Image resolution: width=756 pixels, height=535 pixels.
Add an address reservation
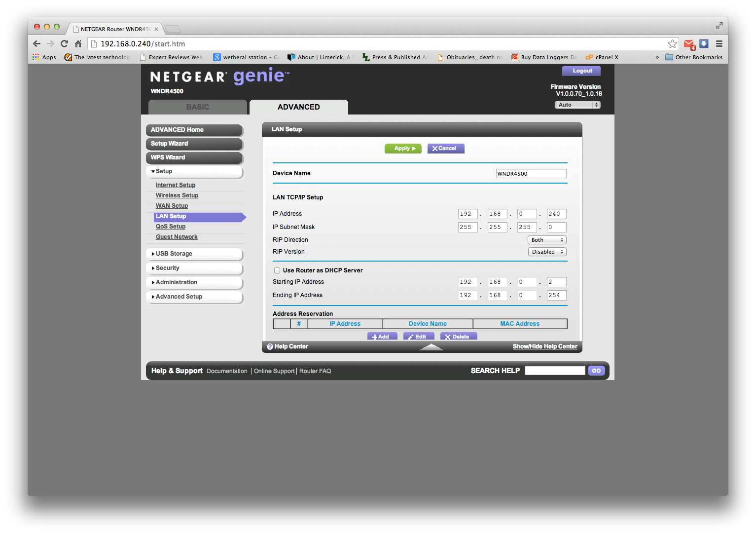pos(382,337)
